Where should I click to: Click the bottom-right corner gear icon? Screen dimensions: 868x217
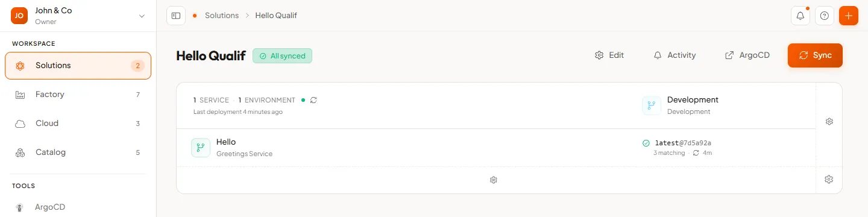[829, 179]
